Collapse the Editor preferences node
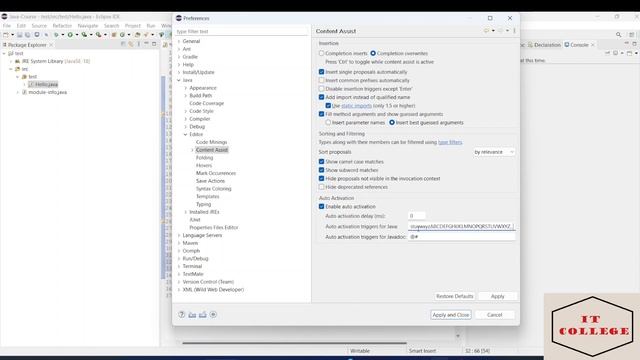 click(x=186, y=134)
